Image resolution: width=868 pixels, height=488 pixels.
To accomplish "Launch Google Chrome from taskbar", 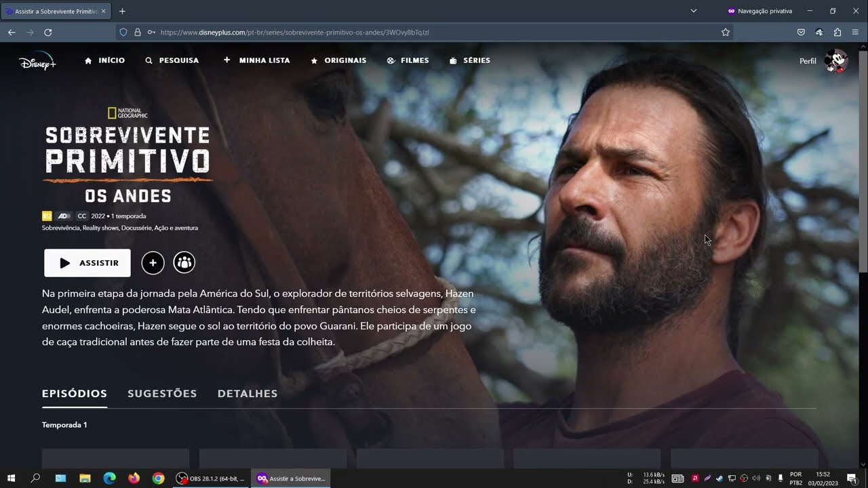I will point(158,479).
